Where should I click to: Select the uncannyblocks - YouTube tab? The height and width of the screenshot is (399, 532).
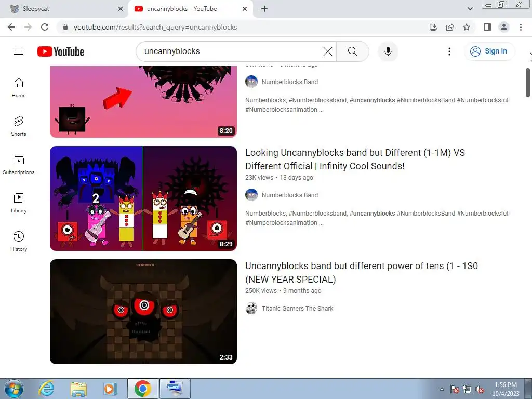tap(190, 9)
